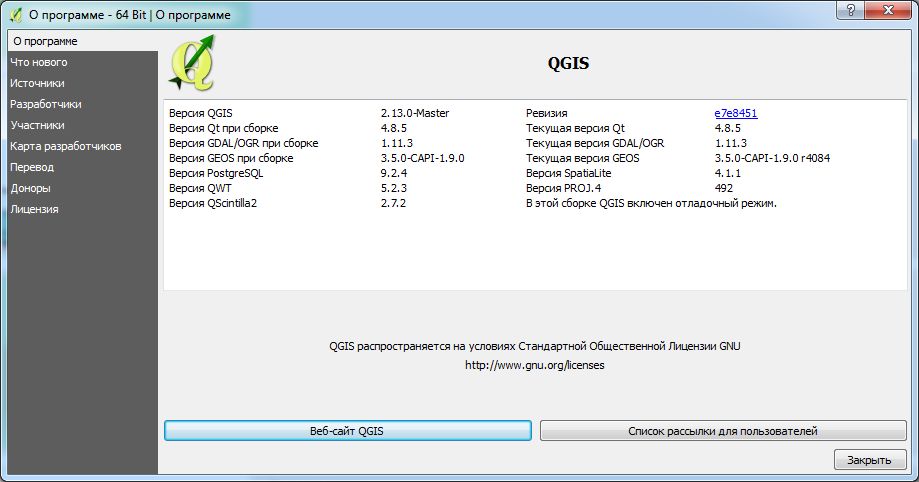This screenshot has width=919, height=482.
Task: Click QWT version value '5.2.3'
Action: 394,188
